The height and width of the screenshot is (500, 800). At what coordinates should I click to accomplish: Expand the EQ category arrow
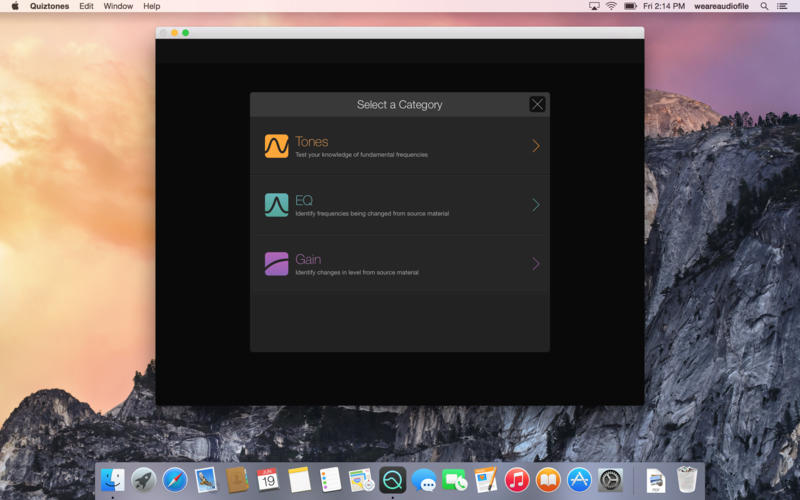click(x=536, y=205)
